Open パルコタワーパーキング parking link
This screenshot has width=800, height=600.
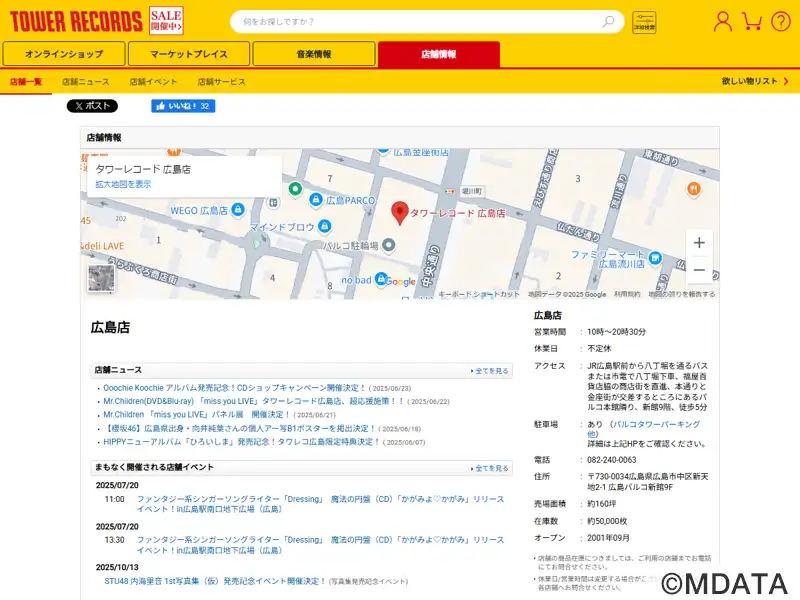[645, 429]
